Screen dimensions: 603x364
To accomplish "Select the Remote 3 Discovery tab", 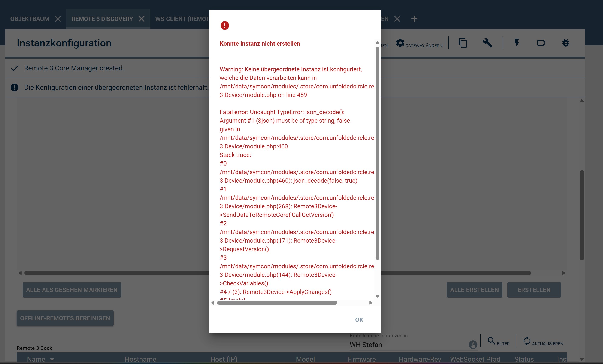I will (x=102, y=19).
